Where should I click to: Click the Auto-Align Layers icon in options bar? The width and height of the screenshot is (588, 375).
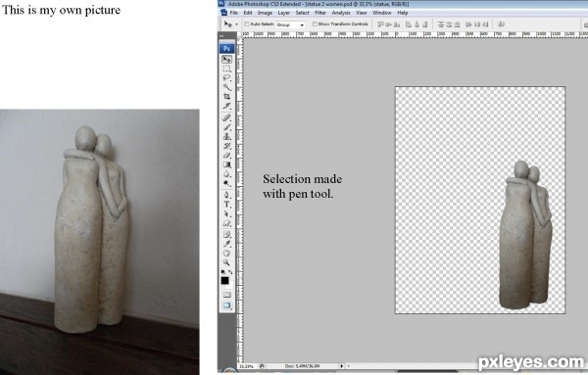point(501,24)
